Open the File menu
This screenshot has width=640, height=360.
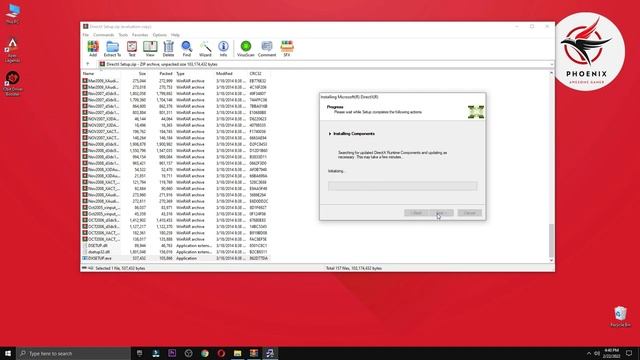click(86, 35)
